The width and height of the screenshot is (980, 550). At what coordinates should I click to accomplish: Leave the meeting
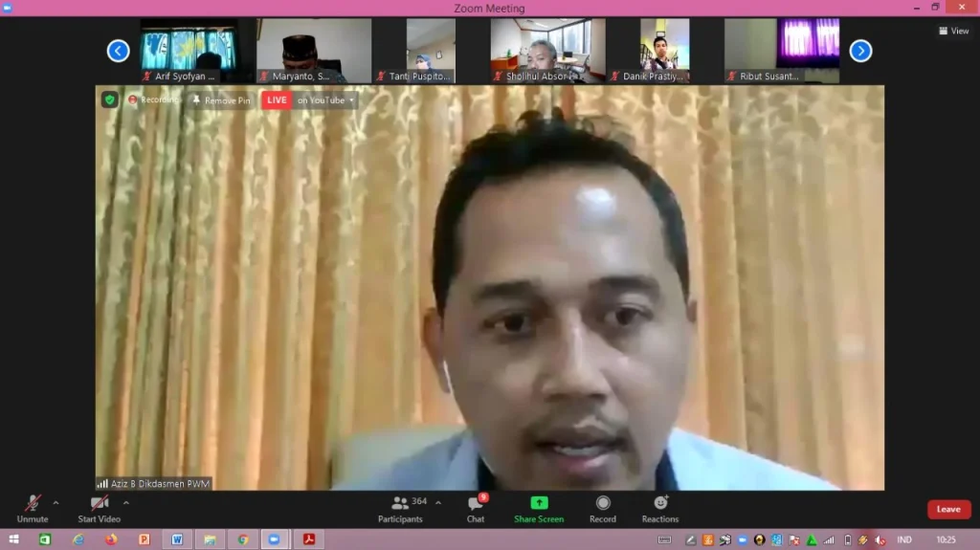click(x=948, y=509)
